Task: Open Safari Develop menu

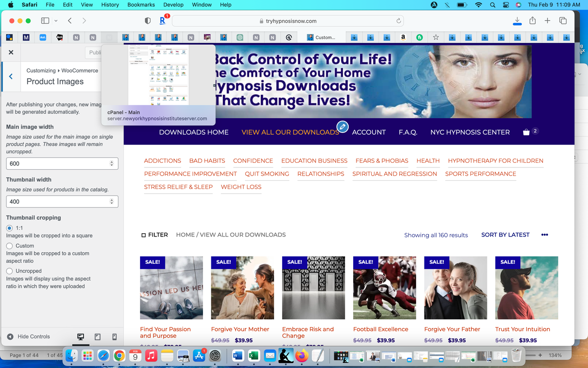Action: pyautogui.click(x=173, y=5)
